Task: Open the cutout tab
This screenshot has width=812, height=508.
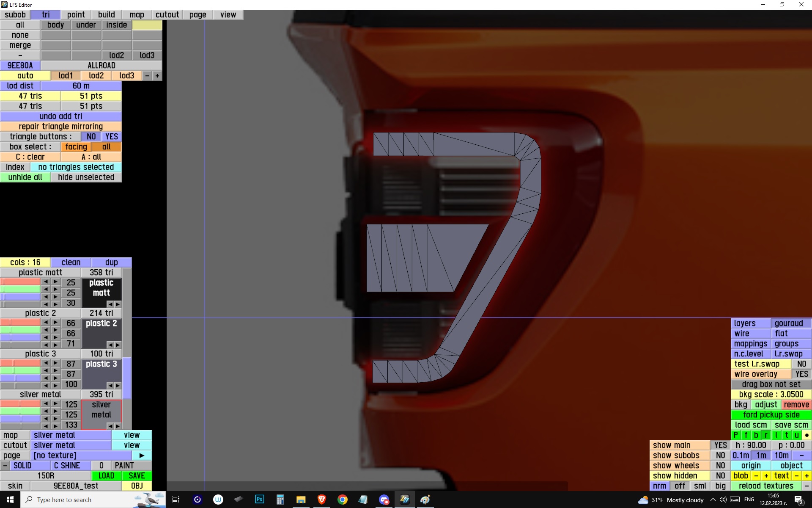Action: pos(167,15)
